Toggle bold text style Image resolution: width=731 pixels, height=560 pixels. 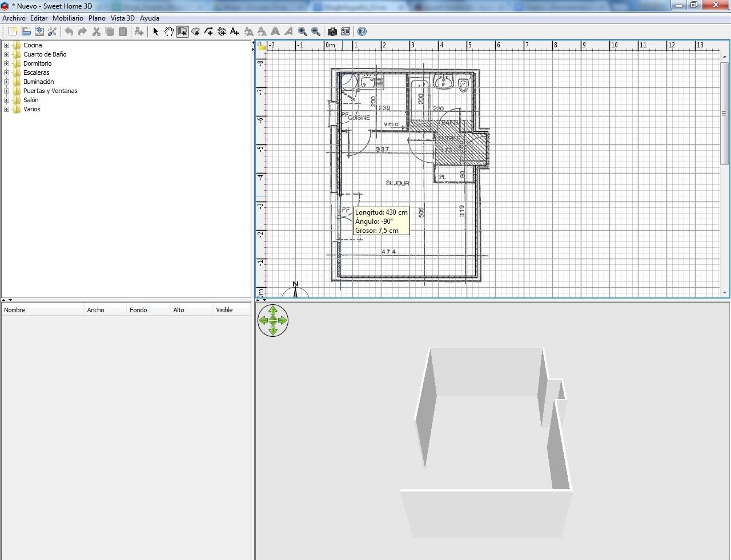[276, 31]
